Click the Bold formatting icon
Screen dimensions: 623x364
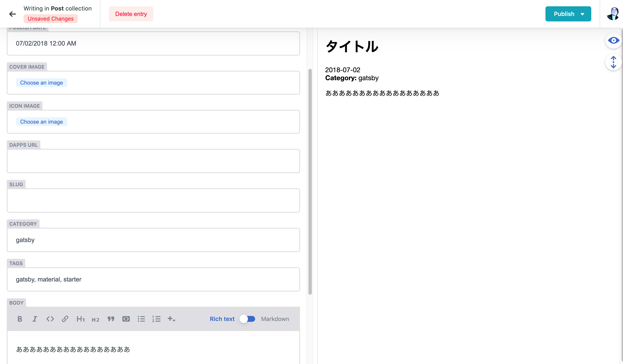20,319
